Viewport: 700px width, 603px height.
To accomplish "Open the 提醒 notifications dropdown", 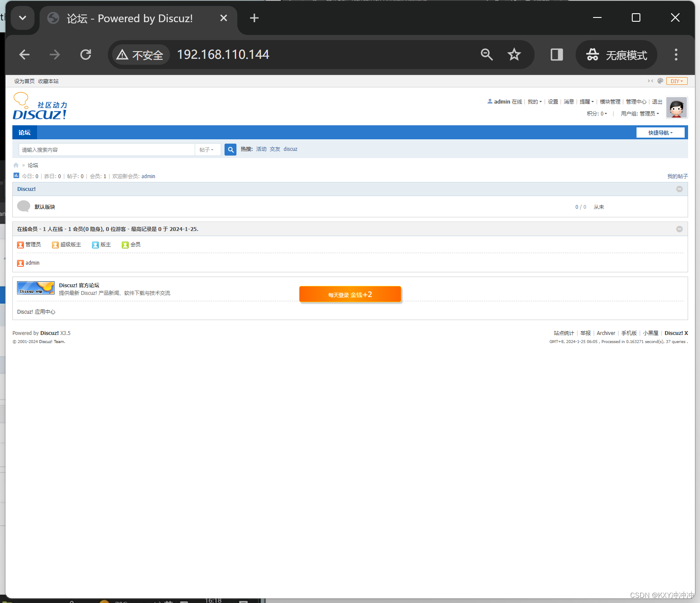I will click(x=587, y=102).
